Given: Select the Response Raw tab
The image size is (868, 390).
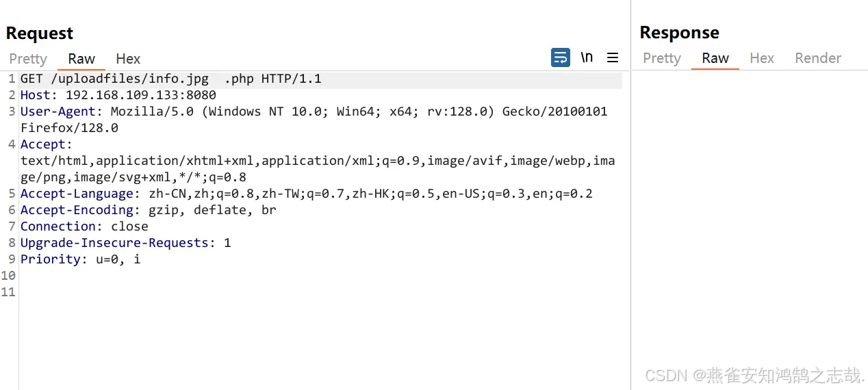Looking at the screenshot, I should [715, 58].
